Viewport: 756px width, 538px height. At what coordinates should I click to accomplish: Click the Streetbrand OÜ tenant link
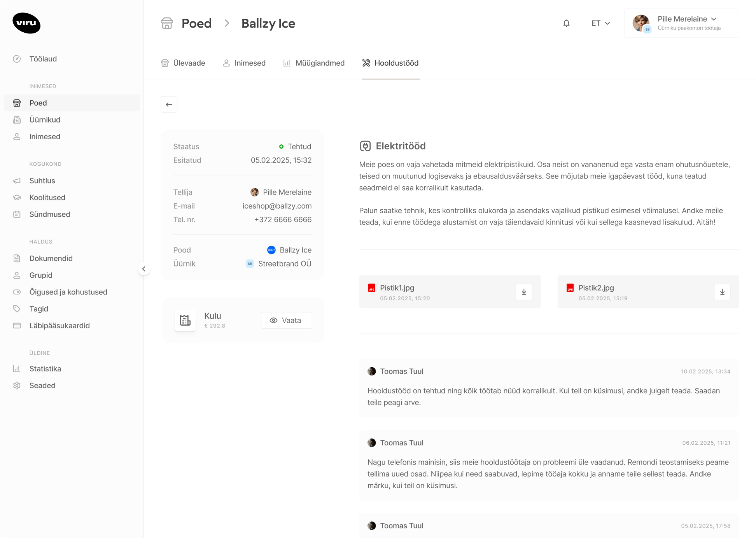pyautogui.click(x=284, y=264)
